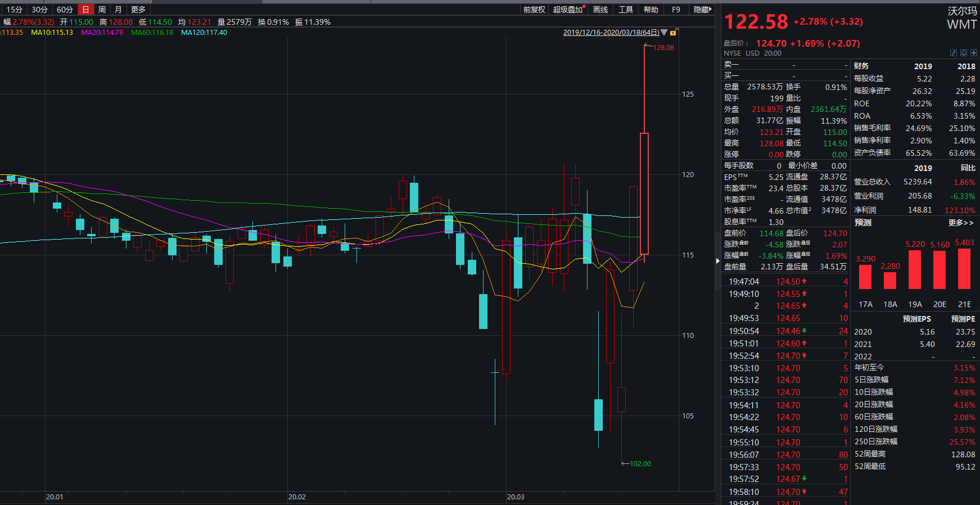980x505 pixels.
Task: Click the 19A forecast EPS bar
Action: coord(915,270)
